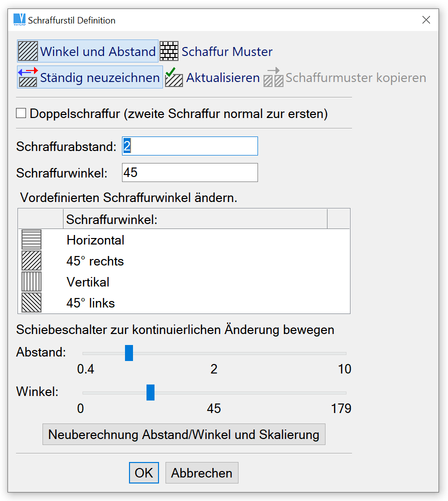Click the Abstand slider handle
The width and height of the screenshot is (448, 501).
(x=129, y=353)
